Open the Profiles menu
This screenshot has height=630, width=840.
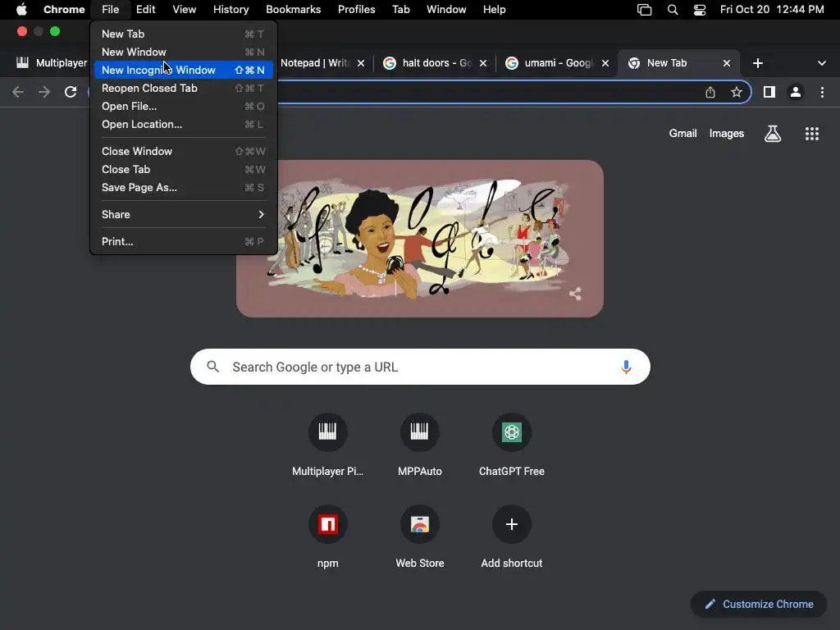tap(356, 10)
